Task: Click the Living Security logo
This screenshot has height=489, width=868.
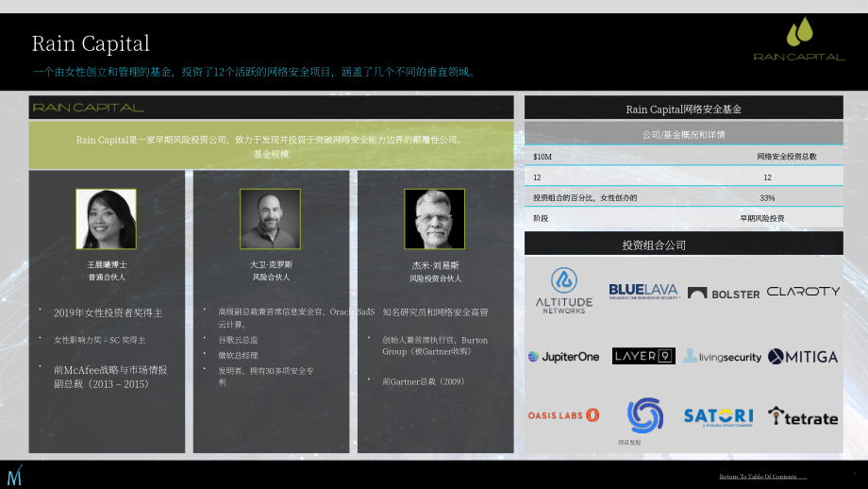Action: [x=723, y=356]
